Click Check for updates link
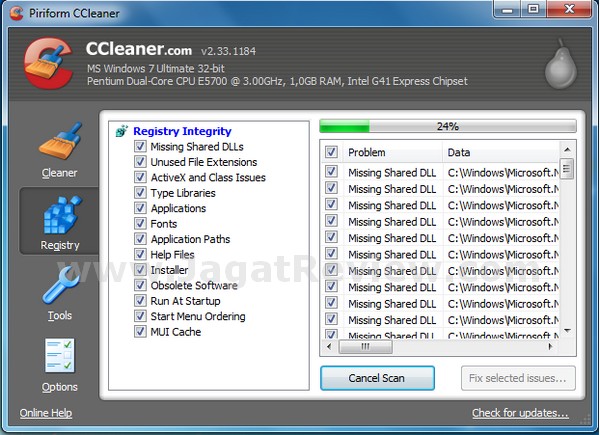600x435 pixels. 520,413
